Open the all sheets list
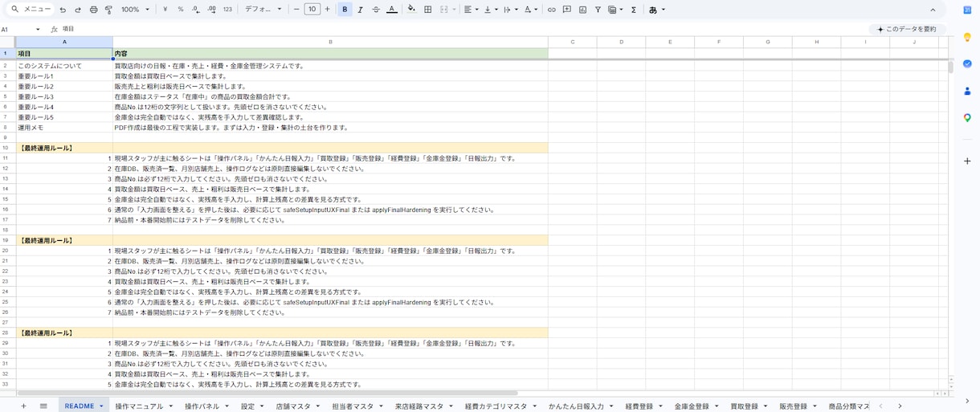Screen dimensions: 980x412 click(43, 406)
